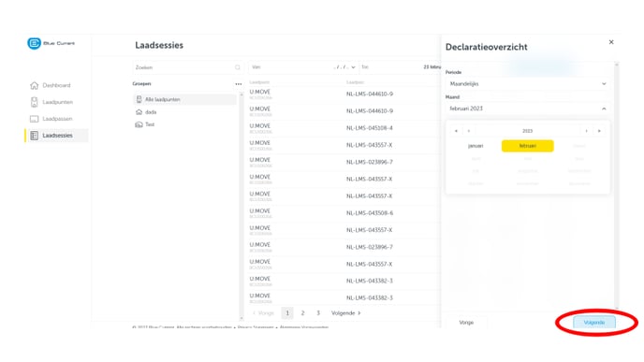Screen dimensions: 644x362
Task: Click the blue Volgende button
Action: [594, 323]
